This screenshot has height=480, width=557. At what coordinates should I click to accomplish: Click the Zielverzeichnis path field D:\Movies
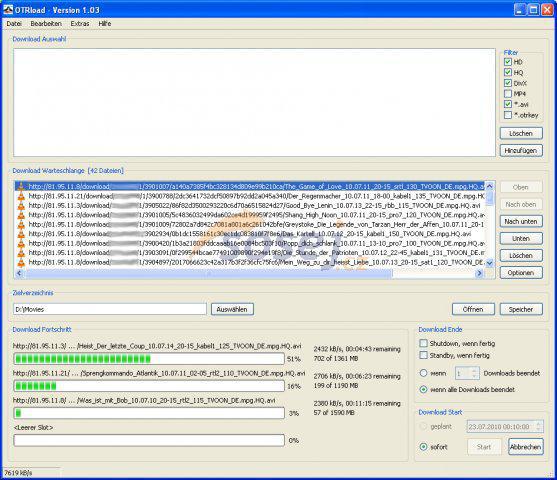[110, 309]
